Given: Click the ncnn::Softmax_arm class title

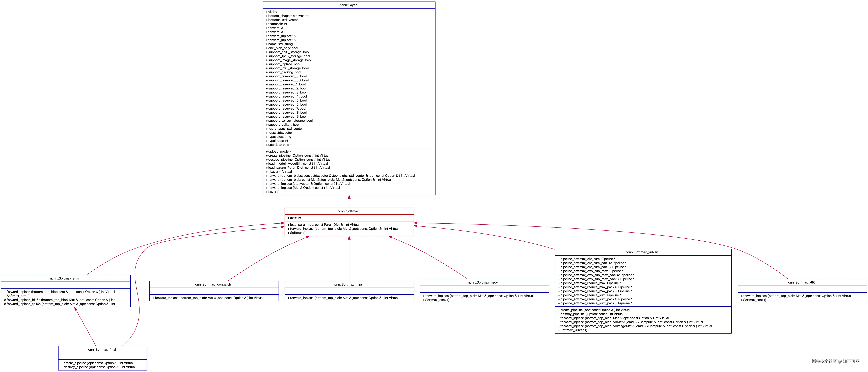Looking at the screenshot, I should 64,278.
